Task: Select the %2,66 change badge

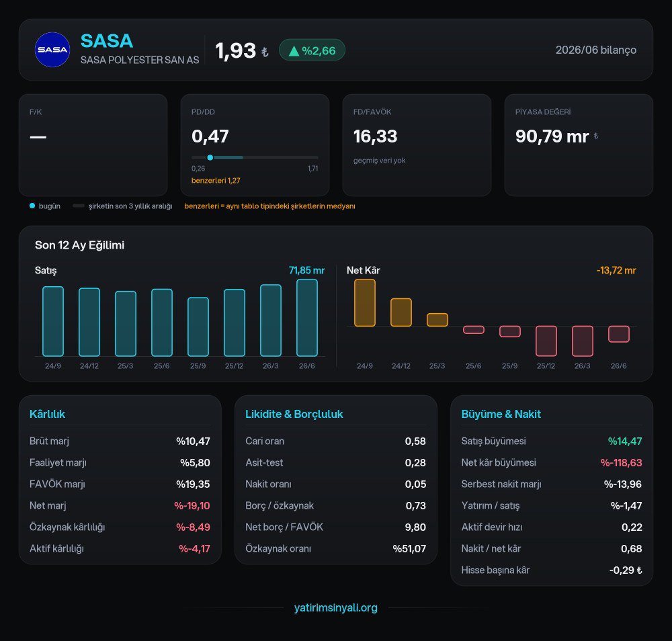Action: [x=312, y=50]
